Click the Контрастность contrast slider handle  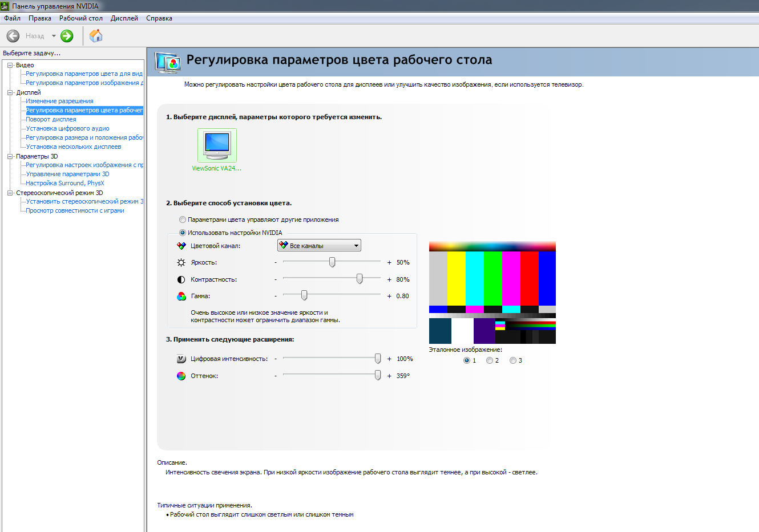(x=360, y=279)
